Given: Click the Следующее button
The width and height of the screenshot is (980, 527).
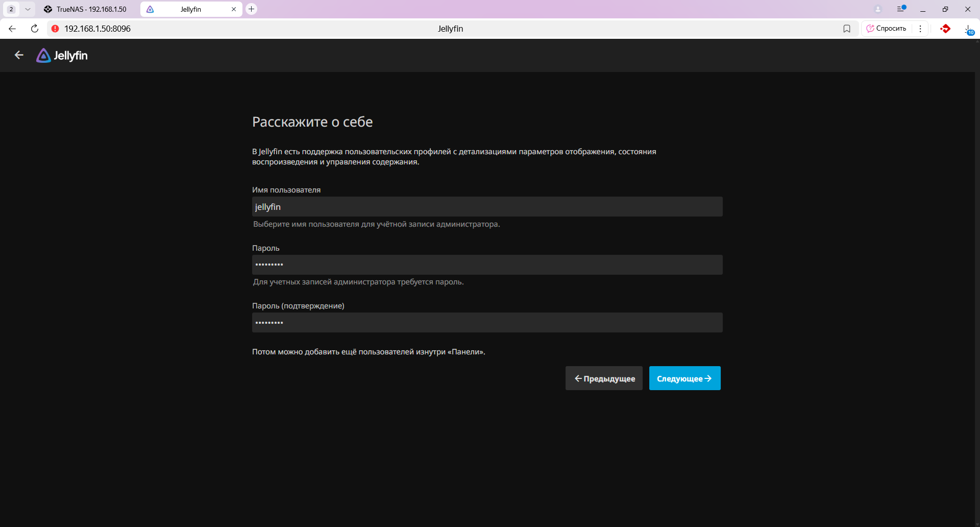Looking at the screenshot, I should click(684, 378).
